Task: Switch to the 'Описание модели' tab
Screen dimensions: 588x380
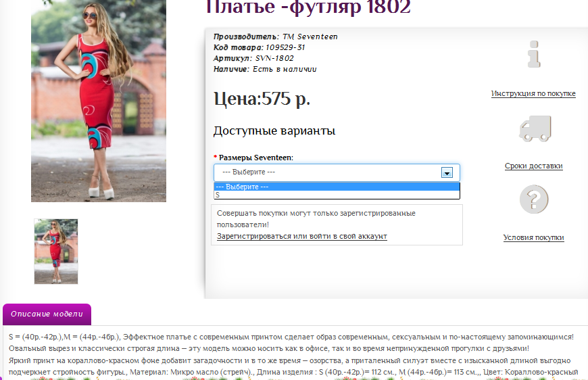Action: pyautogui.click(x=47, y=314)
